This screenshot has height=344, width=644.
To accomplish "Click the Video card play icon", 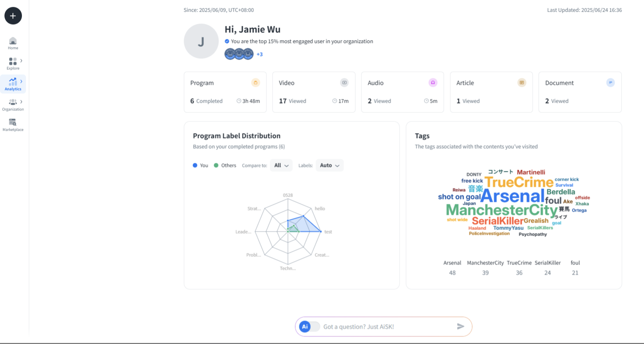I will pos(344,83).
